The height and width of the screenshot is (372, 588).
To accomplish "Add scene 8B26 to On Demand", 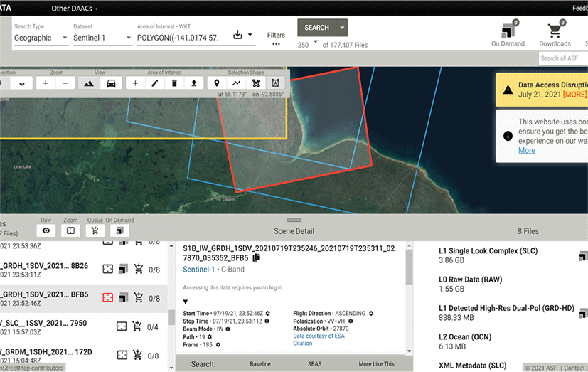I will coord(123,269).
